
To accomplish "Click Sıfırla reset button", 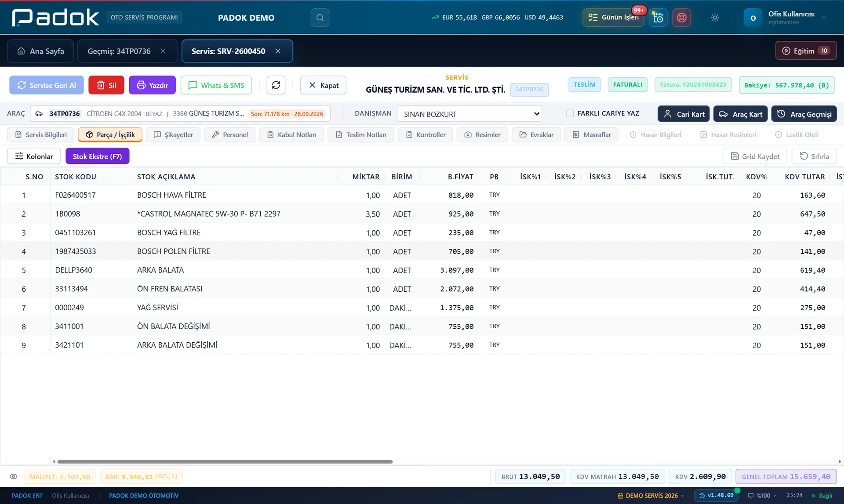I will [814, 156].
